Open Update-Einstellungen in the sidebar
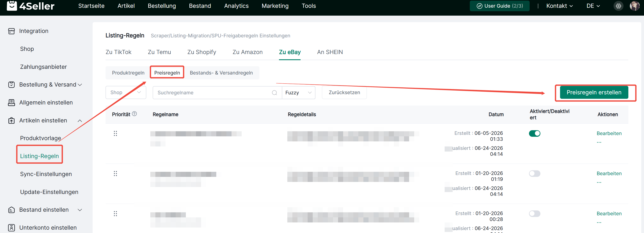Image resolution: width=644 pixels, height=233 pixels. pyautogui.click(x=49, y=192)
